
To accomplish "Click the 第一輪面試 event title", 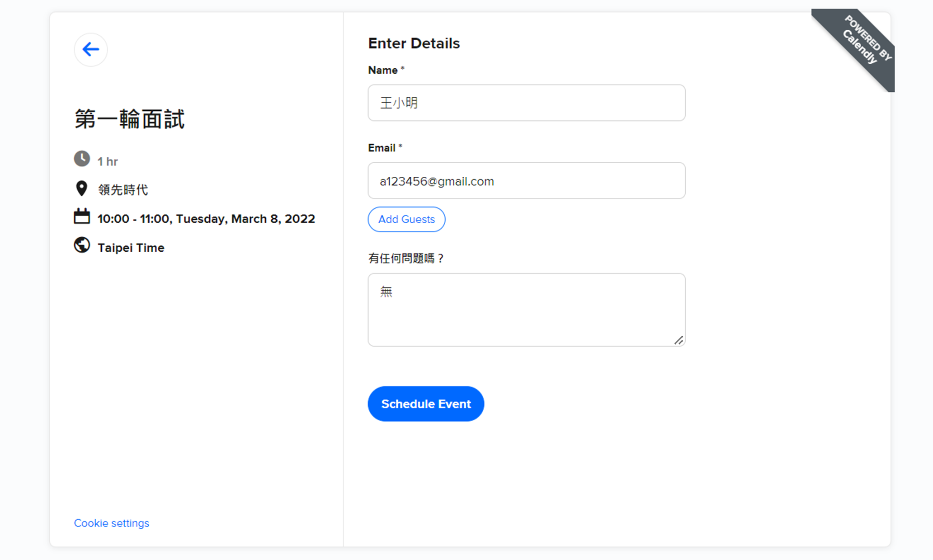I will coord(130,119).
